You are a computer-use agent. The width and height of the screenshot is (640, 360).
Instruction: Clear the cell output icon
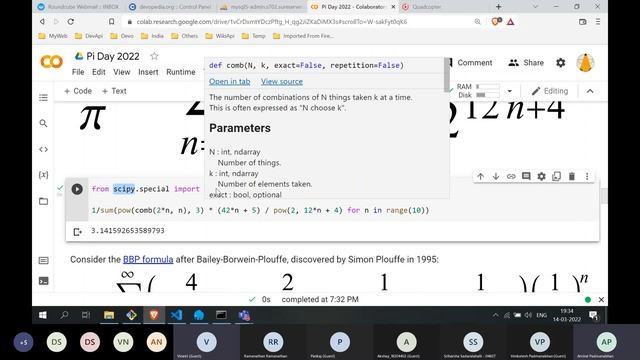click(x=78, y=232)
